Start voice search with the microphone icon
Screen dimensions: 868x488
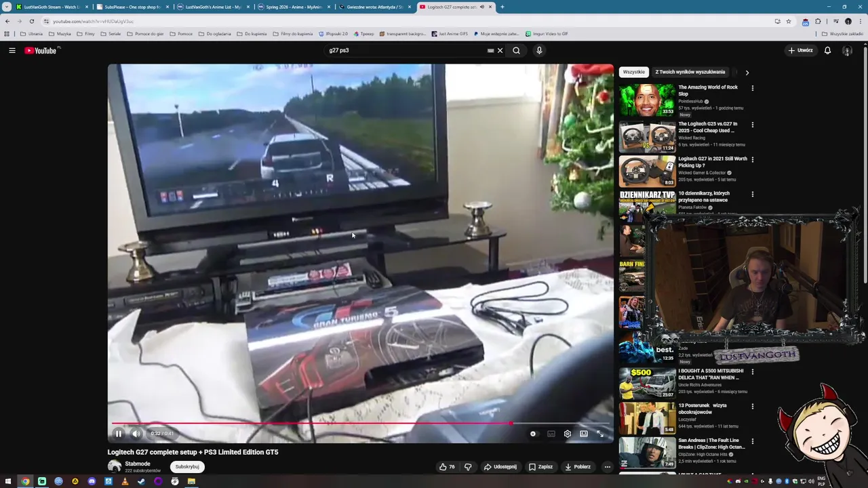point(539,50)
